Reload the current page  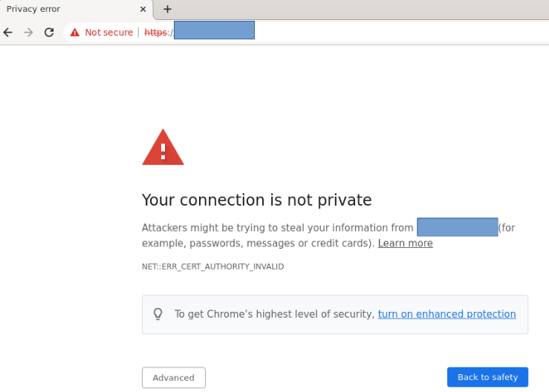(49, 32)
